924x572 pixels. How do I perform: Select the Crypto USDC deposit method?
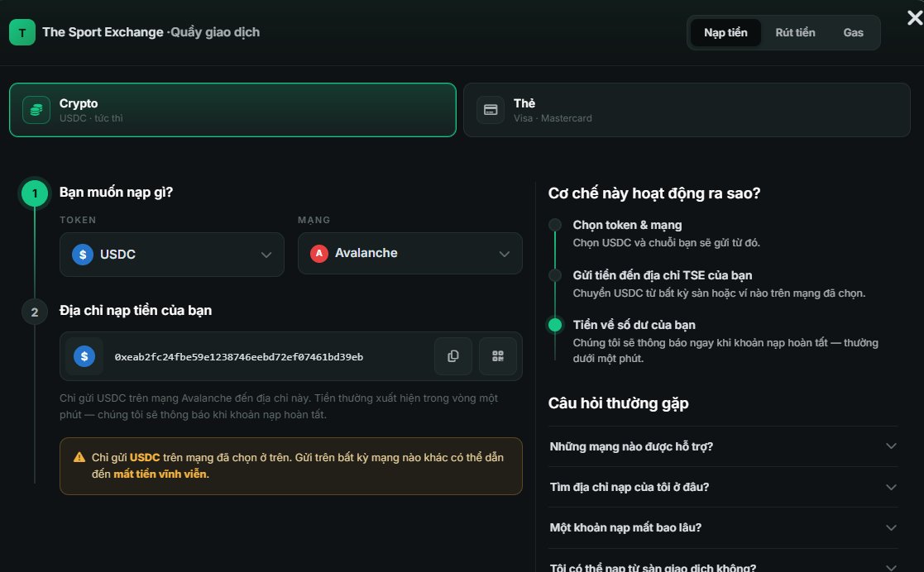tap(232, 110)
